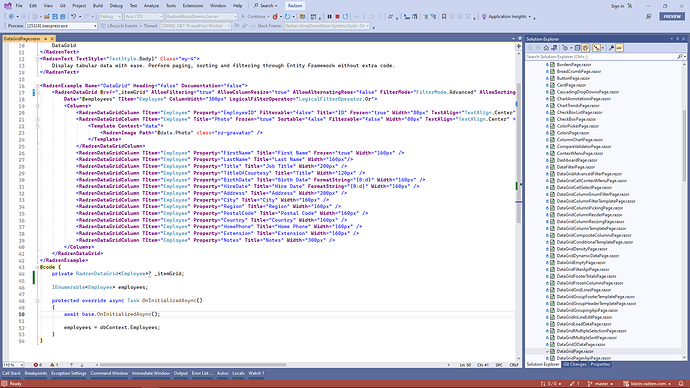Toggle Show All Files in Solution Explorer
Image resolution: width=690 pixels, height=388 pixels.
point(585,48)
